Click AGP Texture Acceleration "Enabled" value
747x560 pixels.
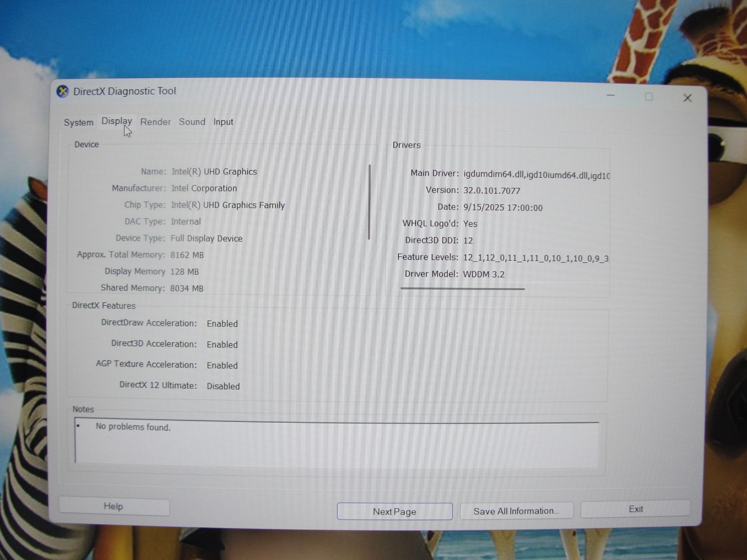[222, 366]
